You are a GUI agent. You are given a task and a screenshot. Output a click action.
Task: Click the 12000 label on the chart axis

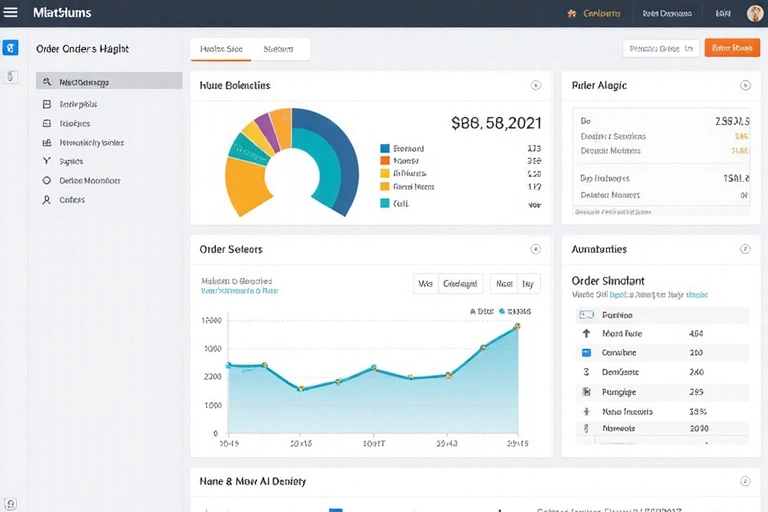(x=212, y=320)
